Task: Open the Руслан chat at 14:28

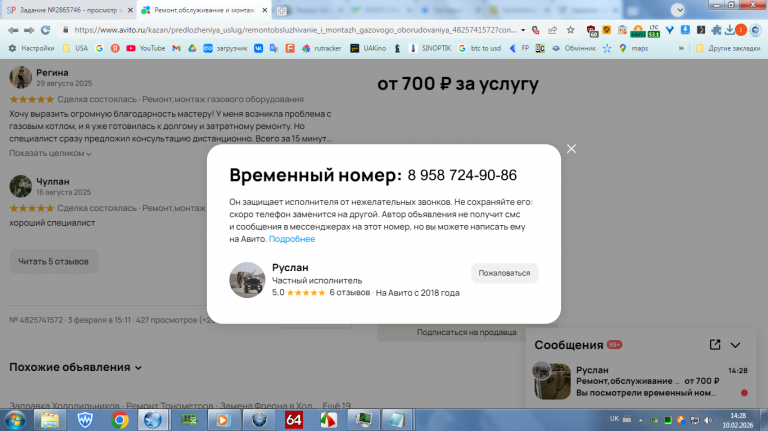Action: [x=641, y=382]
